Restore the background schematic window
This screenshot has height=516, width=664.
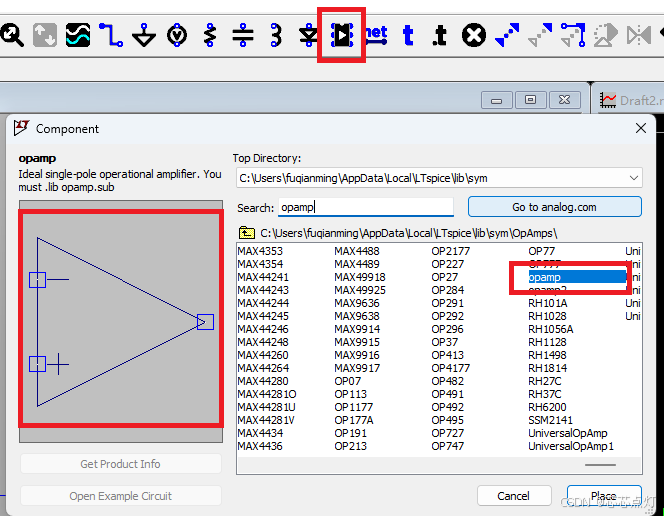[530, 100]
